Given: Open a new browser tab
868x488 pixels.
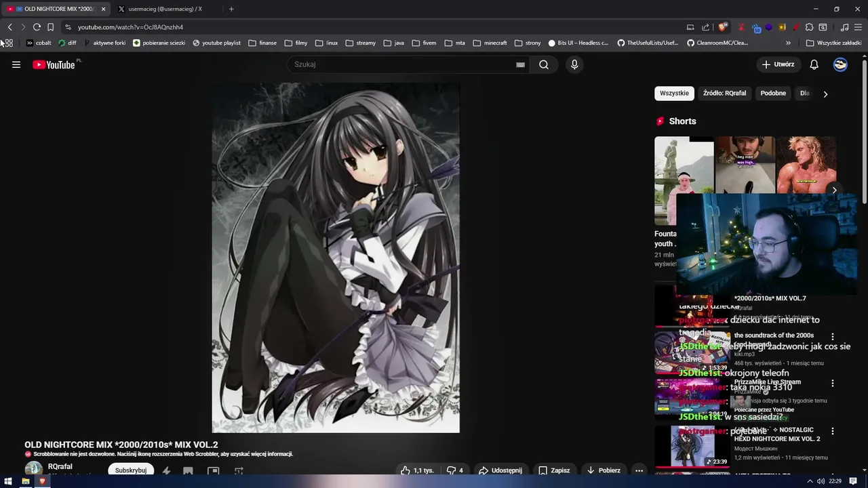Looking at the screenshot, I should [x=231, y=9].
